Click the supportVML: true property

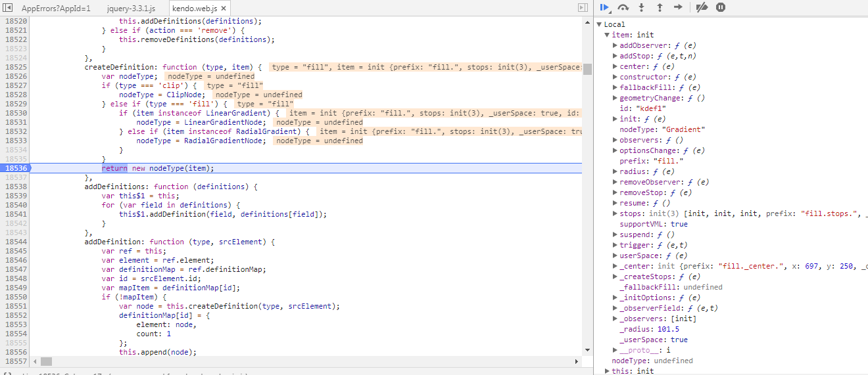click(654, 224)
